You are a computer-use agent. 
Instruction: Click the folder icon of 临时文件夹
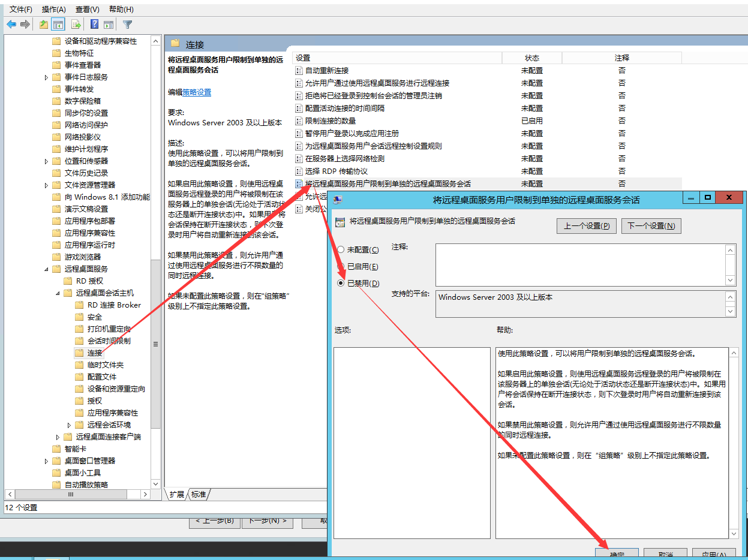click(x=79, y=365)
